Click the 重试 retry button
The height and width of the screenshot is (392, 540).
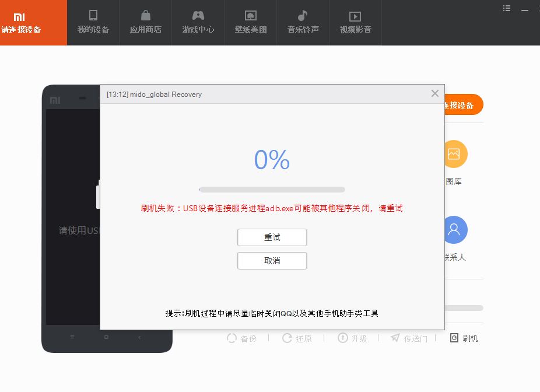coord(272,237)
